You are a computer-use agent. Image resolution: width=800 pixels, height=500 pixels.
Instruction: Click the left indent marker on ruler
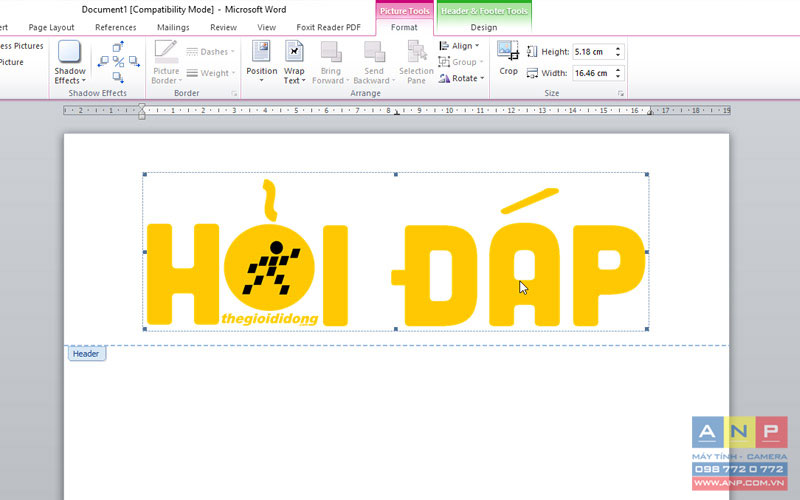coord(142,112)
